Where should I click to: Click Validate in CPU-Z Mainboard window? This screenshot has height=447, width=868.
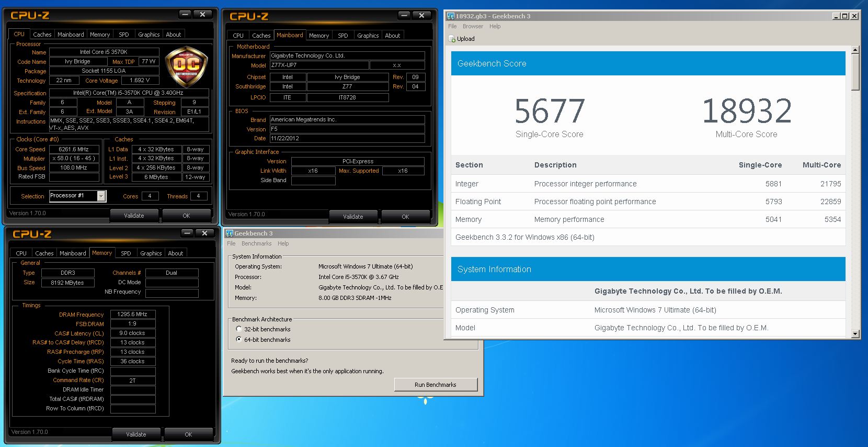tap(353, 217)
